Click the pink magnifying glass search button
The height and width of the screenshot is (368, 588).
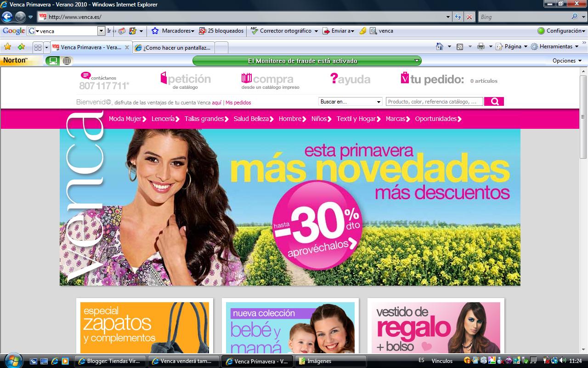tap(494, 101)
